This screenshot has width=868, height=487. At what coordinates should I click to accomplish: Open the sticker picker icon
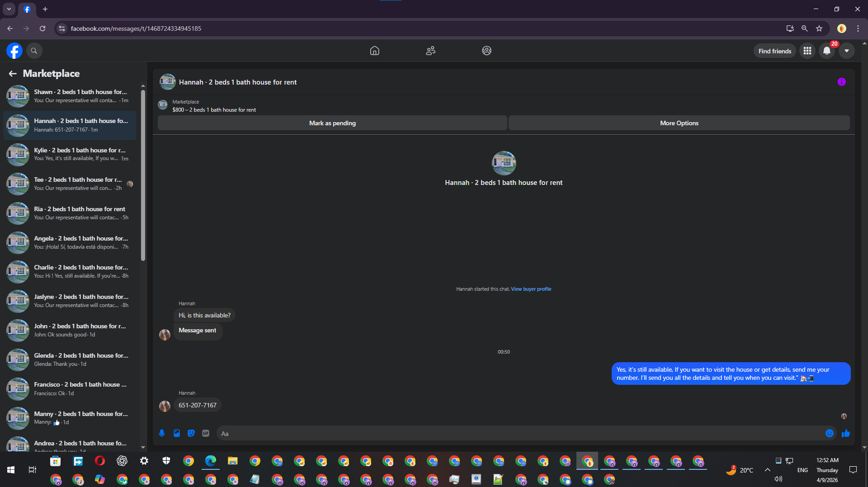pos(191,433)
